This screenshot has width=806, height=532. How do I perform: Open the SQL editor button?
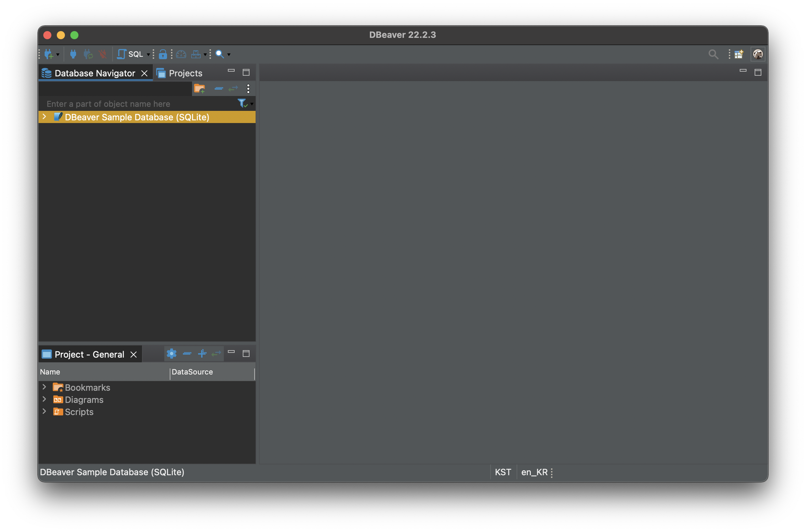(131, 54)
